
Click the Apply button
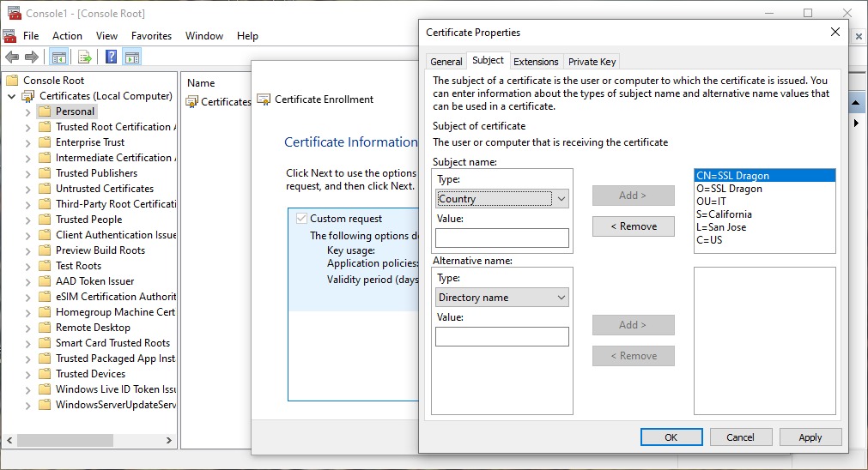(x=810, y=437)
